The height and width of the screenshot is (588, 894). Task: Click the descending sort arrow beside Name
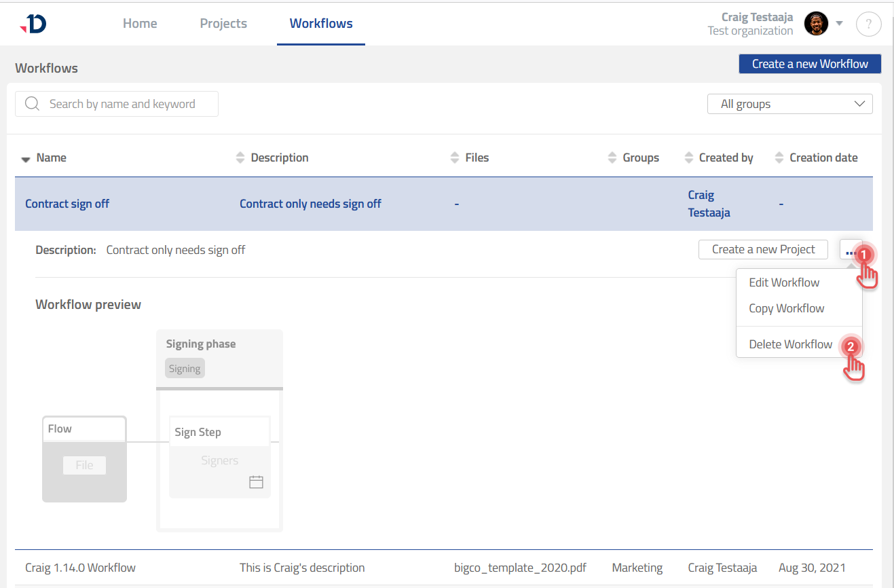(x=25, y=158)
